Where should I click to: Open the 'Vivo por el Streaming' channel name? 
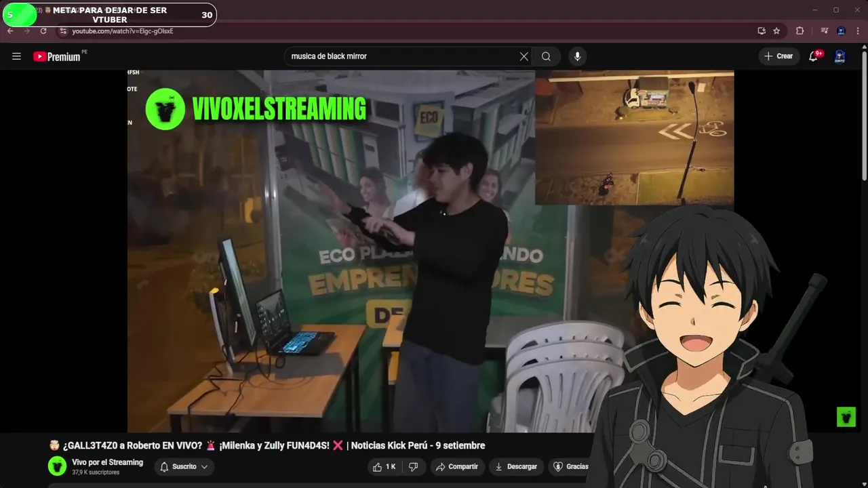tap(108, 462)
